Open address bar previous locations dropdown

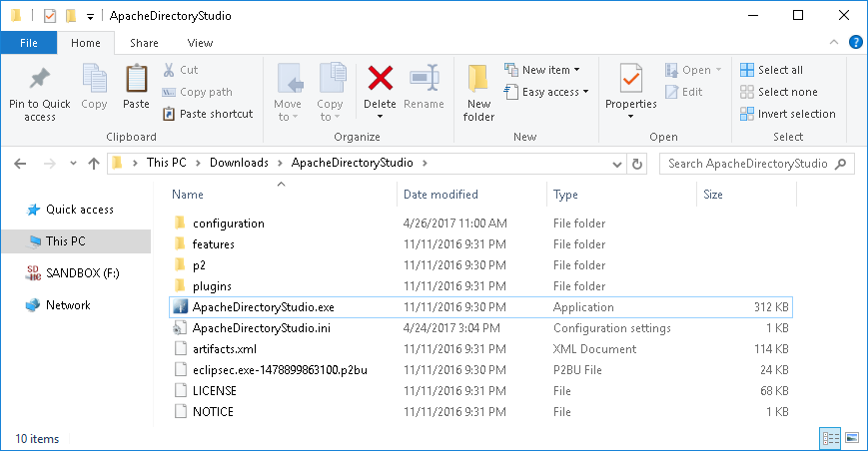[617, 164]
